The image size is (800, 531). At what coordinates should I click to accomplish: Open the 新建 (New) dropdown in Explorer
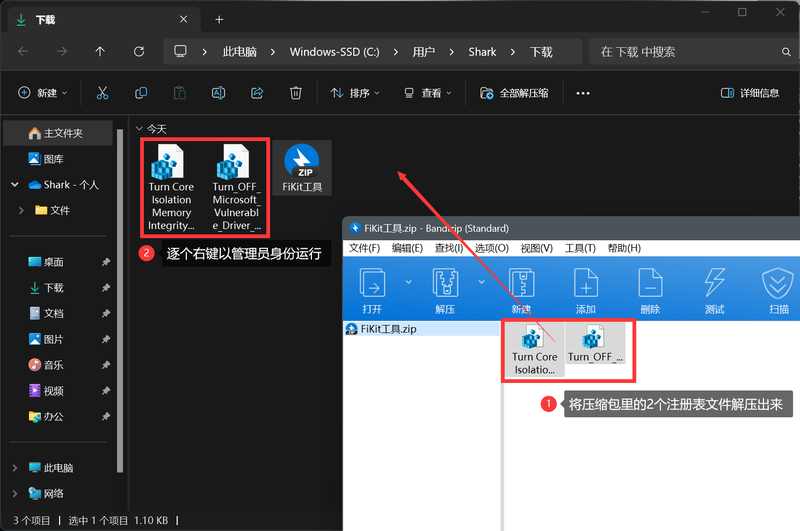click(43, 93)
